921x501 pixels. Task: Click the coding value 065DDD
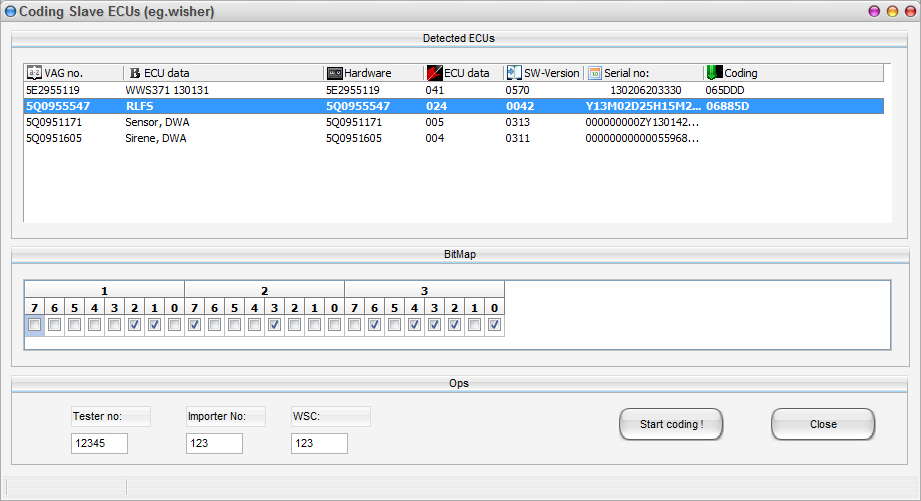click(725, 90)
